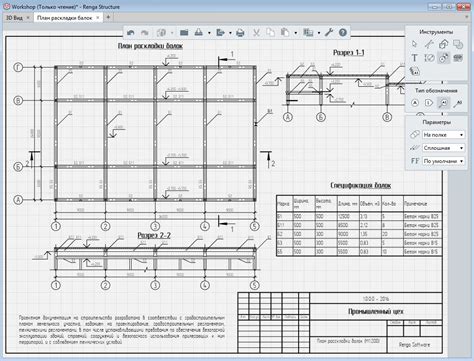Open help with the question mark icon
Viewport: 474px width, 361px height.
pyautogui.click(x=343, y=33)
